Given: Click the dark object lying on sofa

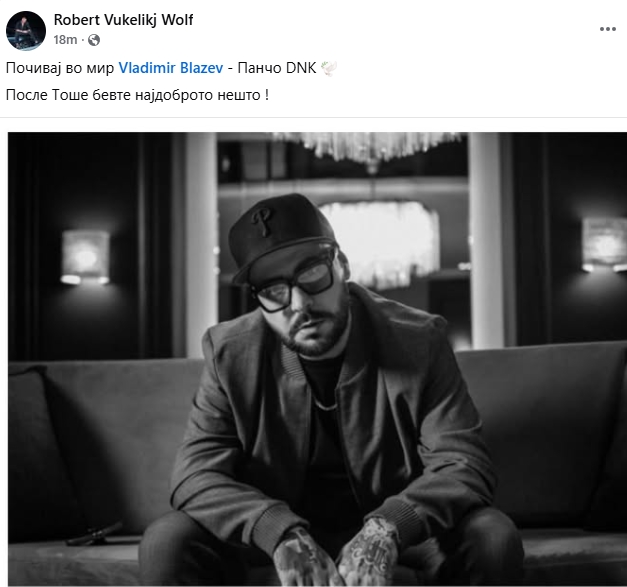Looking at the screenshot, I should [95, 534].
